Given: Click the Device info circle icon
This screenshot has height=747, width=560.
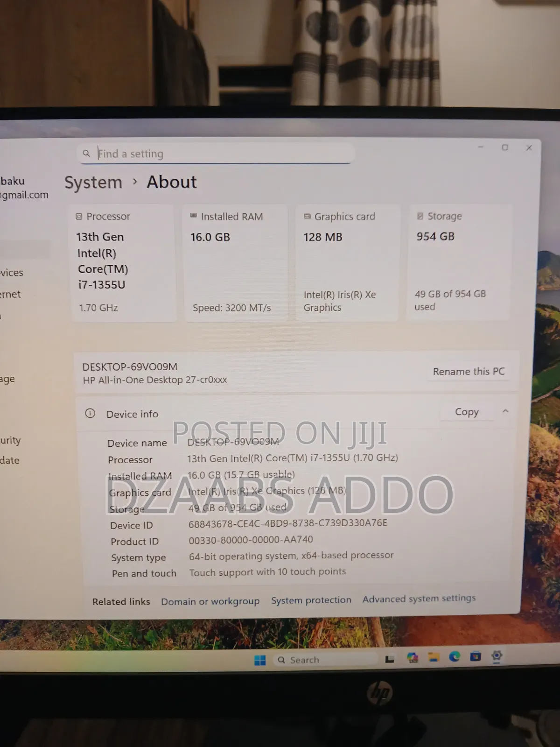Looking at the screenshot, I should pos(90,413).
